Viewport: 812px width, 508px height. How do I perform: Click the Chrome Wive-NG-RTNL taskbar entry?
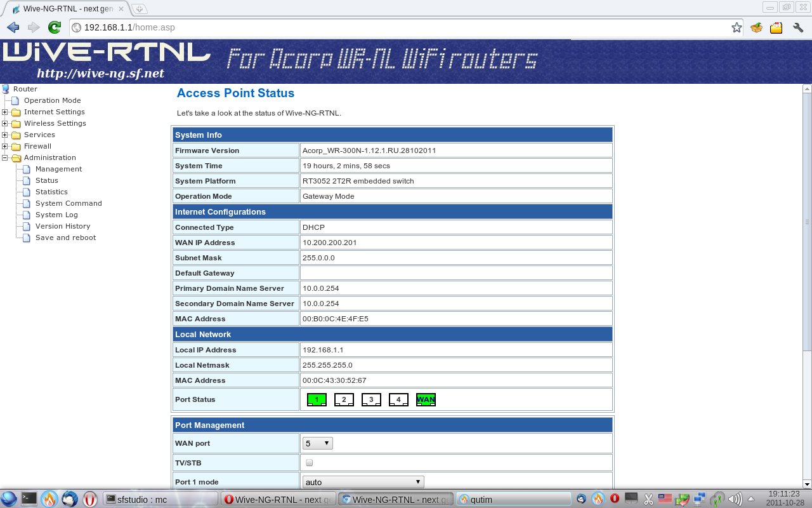click(x=396, y=499)
